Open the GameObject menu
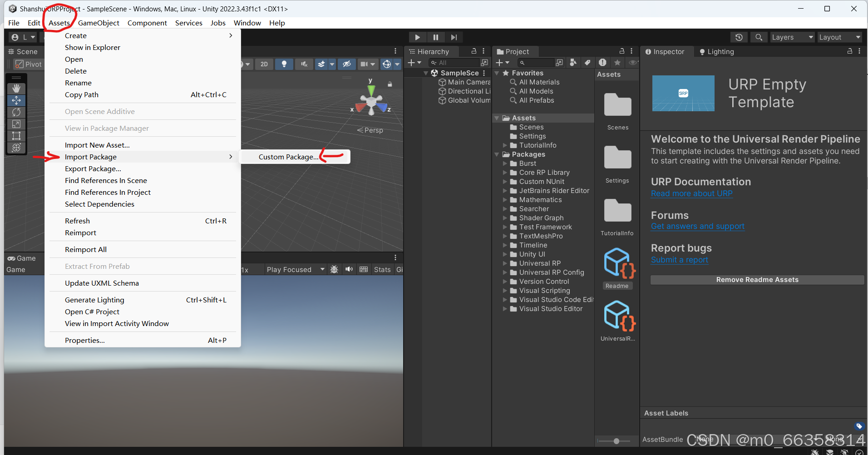This screenshot has height=455, width=868. (x=99, y=23)
